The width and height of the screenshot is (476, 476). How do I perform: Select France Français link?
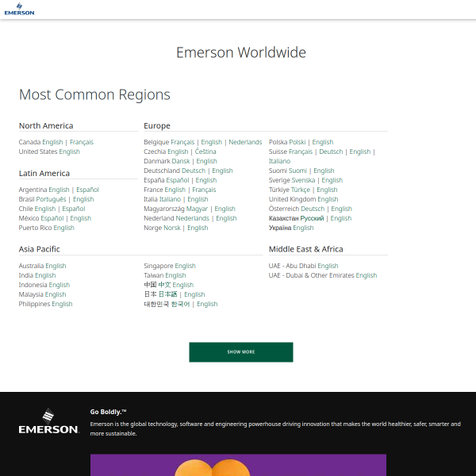click(204, 190)
